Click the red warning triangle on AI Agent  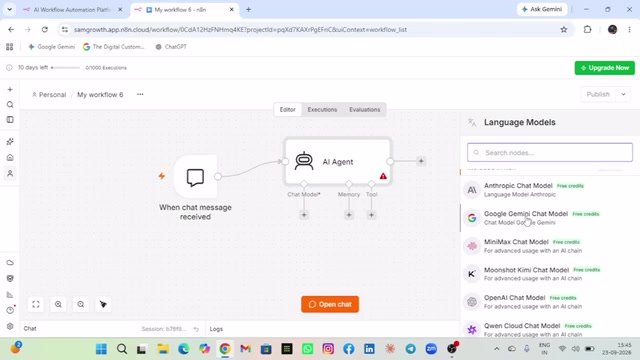[383, 176]
